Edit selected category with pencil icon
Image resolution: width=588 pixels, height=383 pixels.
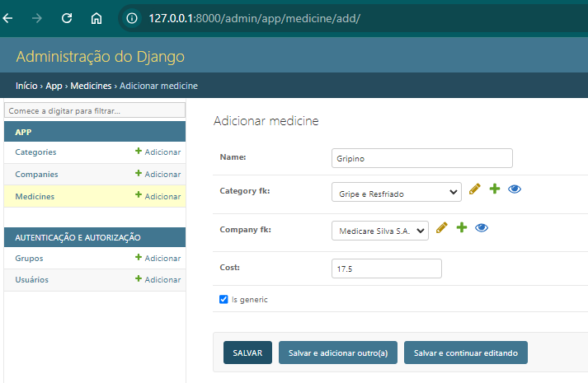point(475,189)
